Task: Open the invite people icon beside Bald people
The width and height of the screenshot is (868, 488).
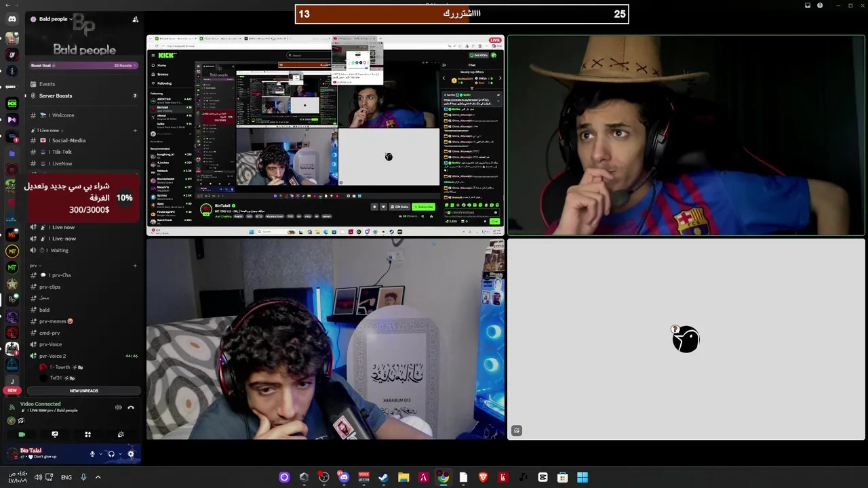Action: (135, 19)
